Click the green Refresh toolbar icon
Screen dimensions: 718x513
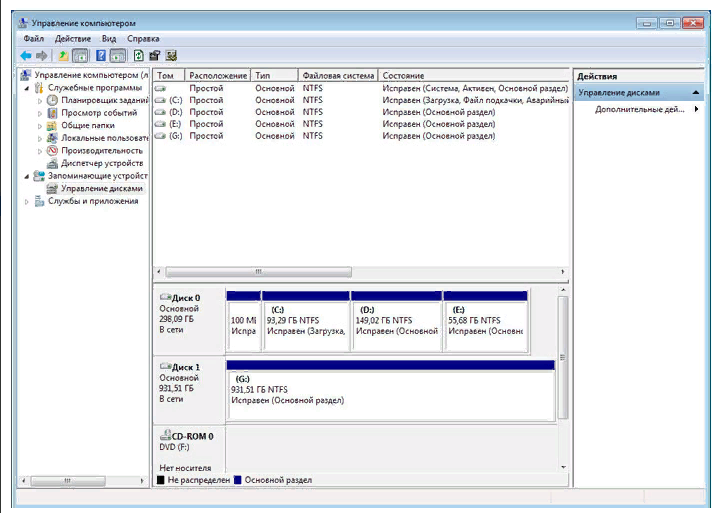[x=138, y=56]
